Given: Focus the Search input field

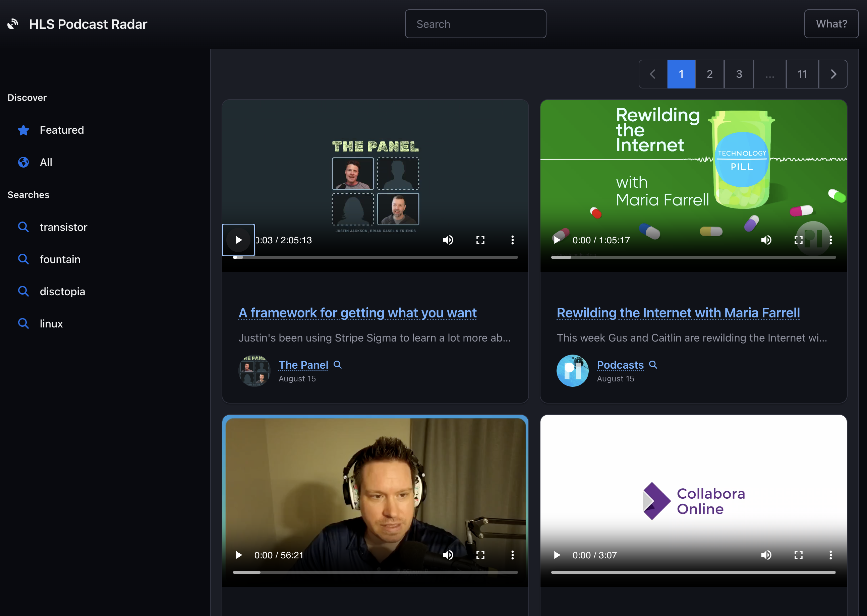Looking at the screenshot, I should tap(475, 24).
